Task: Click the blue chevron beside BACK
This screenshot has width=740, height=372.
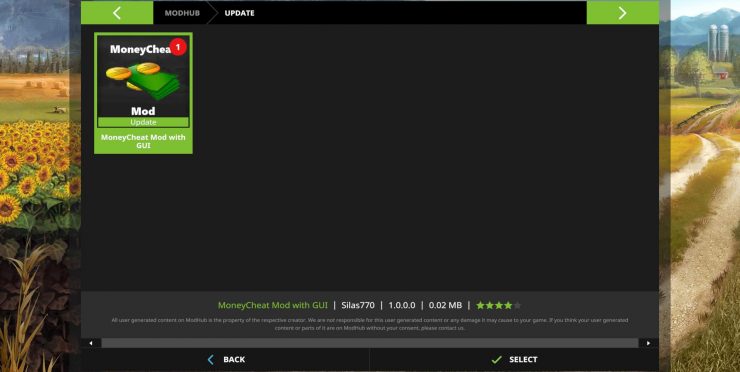Action: (x=210, y=360)
